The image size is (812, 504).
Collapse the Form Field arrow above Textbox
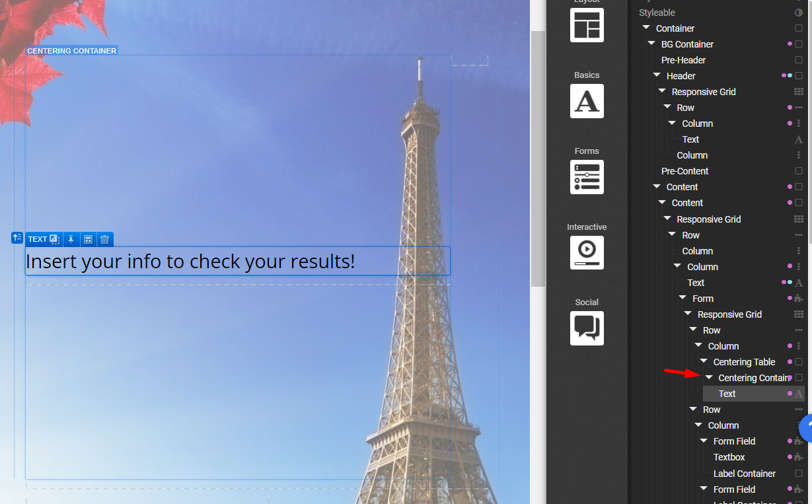click(x=704, y=441)
